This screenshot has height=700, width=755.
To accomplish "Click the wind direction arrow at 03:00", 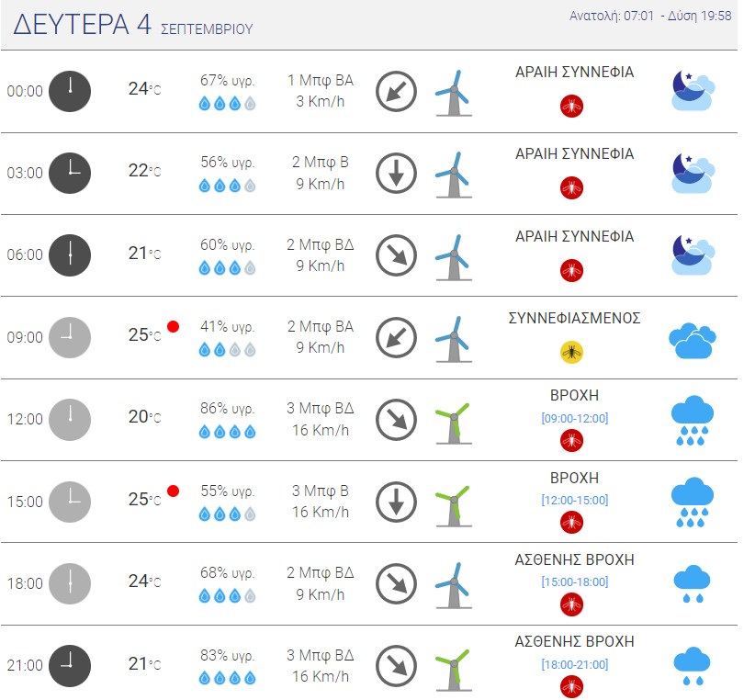I will [x=396, y=174].
